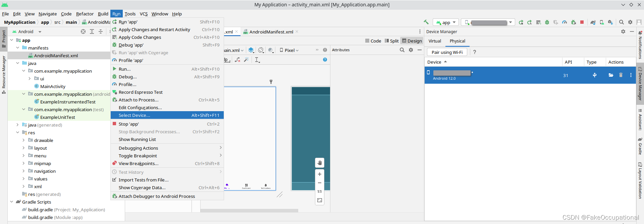
Task: Open IDE settings gear in main toolbar
Action: (630, 22)
